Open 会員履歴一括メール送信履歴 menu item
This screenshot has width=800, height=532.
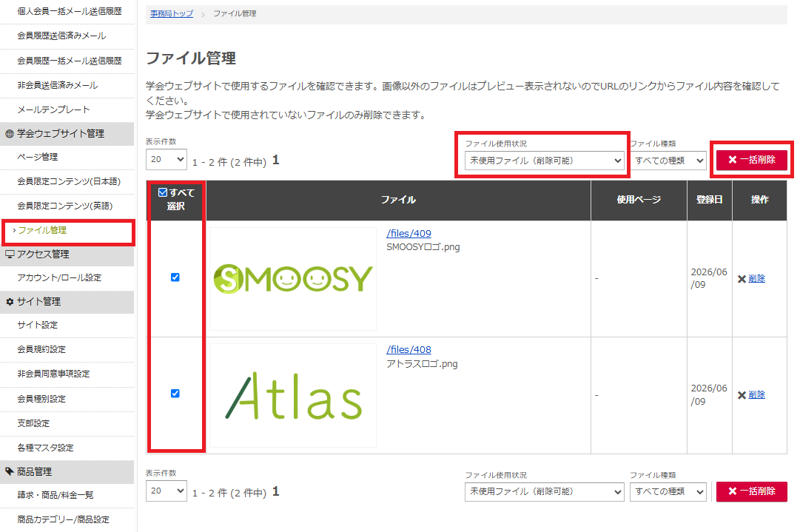click(70, 61)
